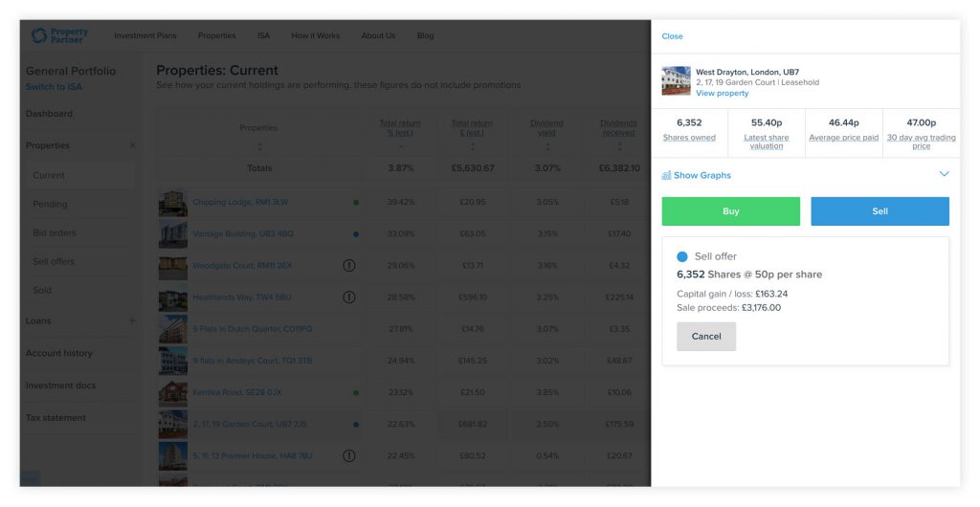Sort by the Properties column arrows
980x507 pixels.
pyautogui.click(x=259, y=146)
